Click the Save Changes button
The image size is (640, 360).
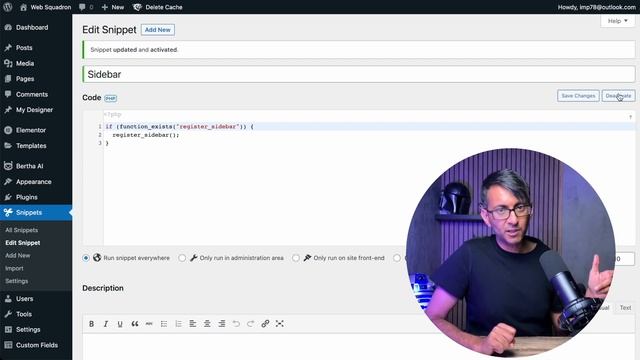point(578,96)
